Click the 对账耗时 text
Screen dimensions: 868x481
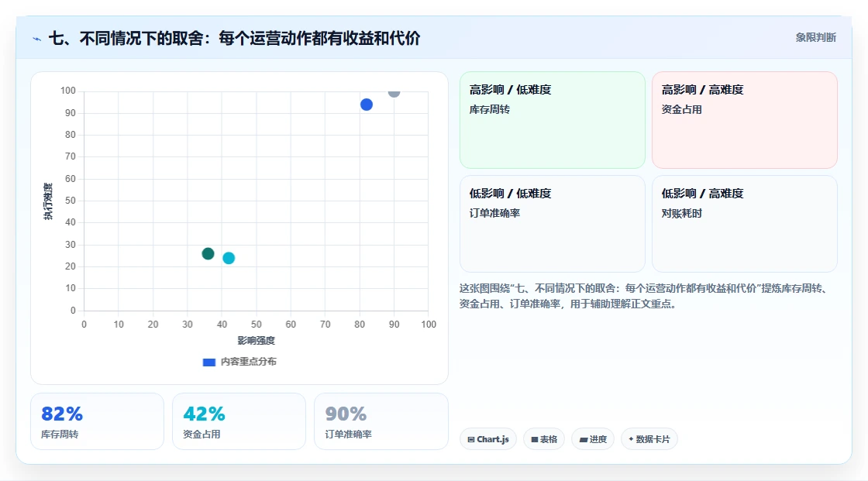[681, 213]
